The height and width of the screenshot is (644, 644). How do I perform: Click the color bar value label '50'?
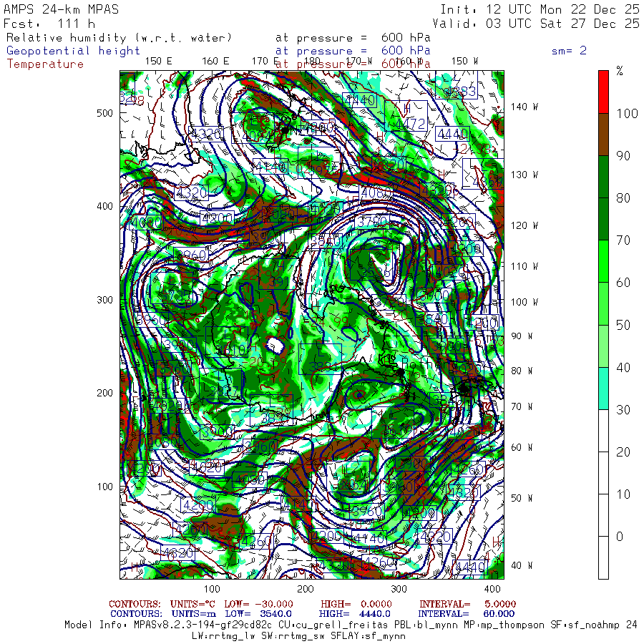623,326
